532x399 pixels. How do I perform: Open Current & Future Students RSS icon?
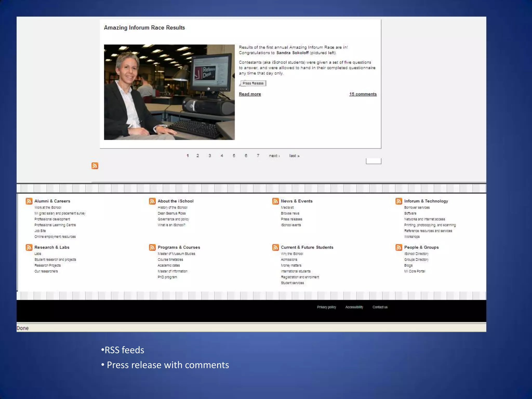pyautogui.click(x=276, y=247)
